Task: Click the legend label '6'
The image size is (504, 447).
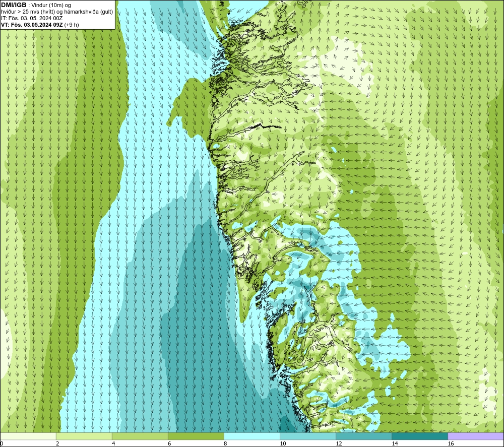Action: (169, 444)
